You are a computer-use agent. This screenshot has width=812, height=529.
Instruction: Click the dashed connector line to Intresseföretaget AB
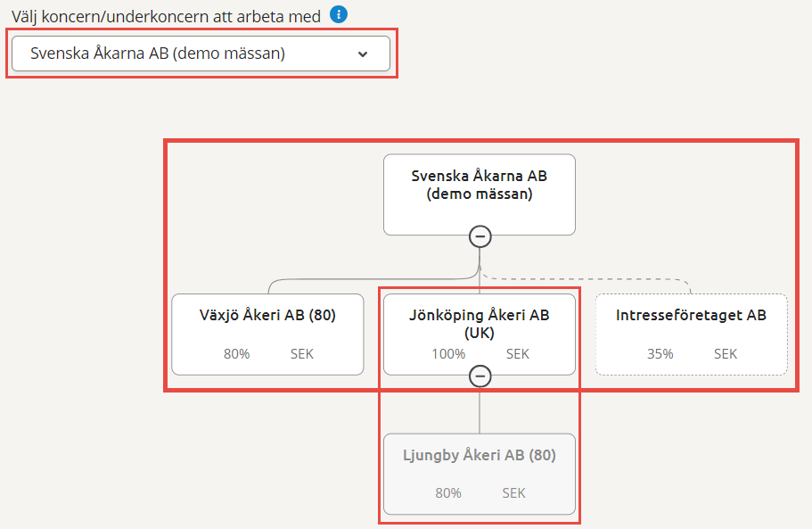tap(587, 278)
